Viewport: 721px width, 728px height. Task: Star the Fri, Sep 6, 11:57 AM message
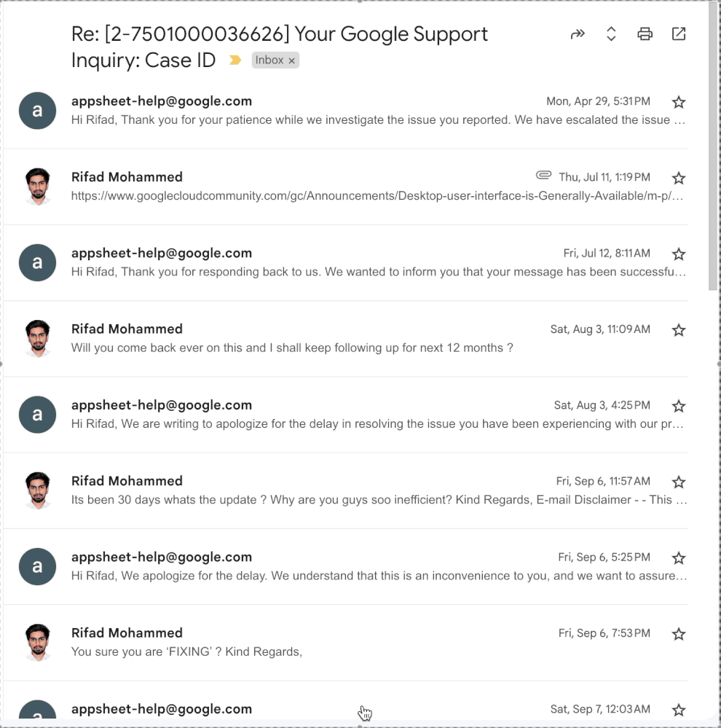pyautogui.click(x=679, y=482)
